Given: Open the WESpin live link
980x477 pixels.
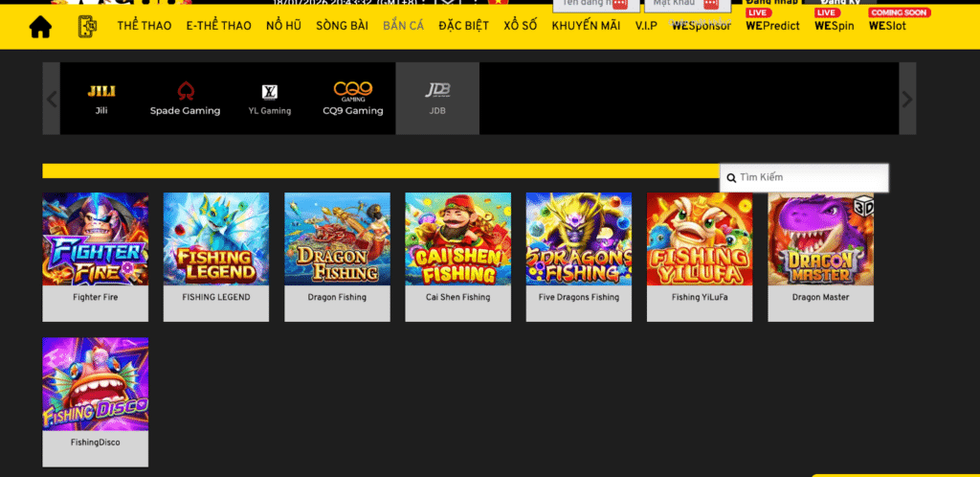Looking at the screenshot, I should (x=834, y=26).
